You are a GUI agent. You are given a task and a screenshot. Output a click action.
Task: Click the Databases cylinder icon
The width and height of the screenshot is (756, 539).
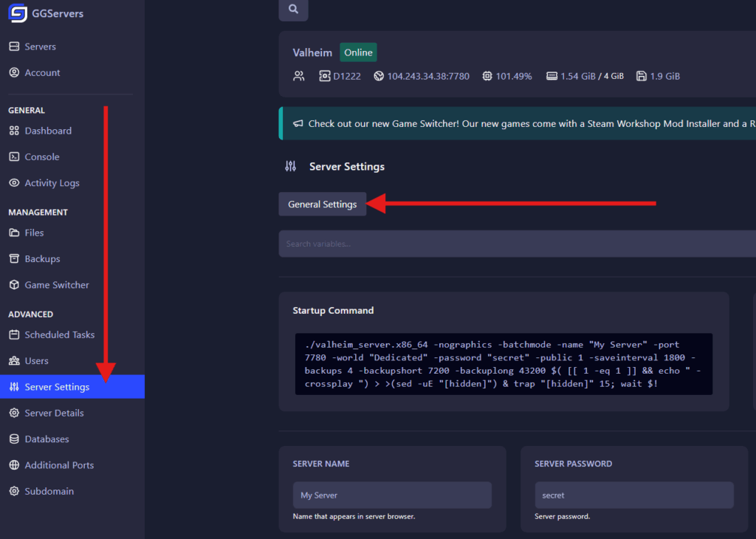(13, 439)
